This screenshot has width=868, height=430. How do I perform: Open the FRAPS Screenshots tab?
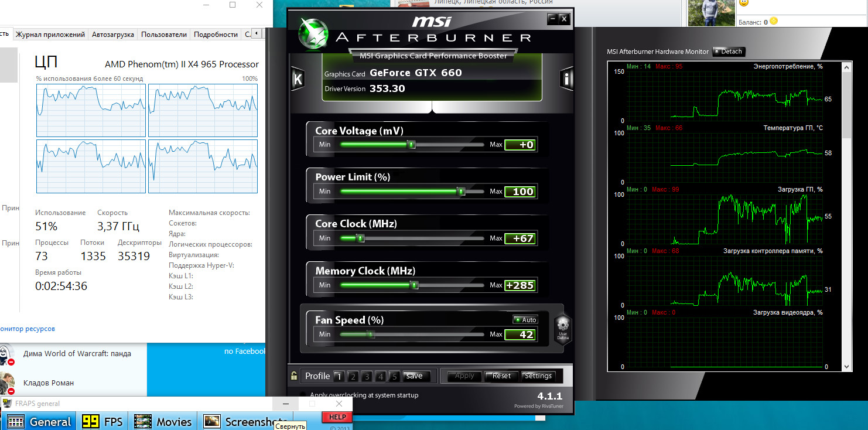point(245,422)
